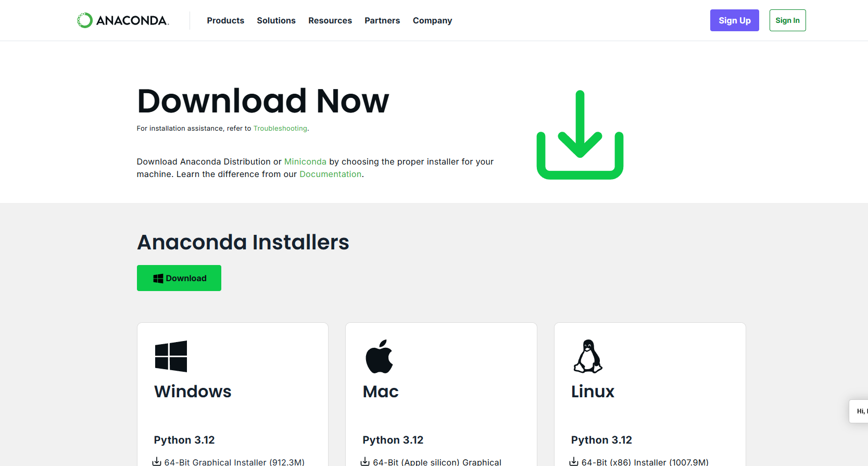
Task: Click the Linux card heading
Action: 593,392
